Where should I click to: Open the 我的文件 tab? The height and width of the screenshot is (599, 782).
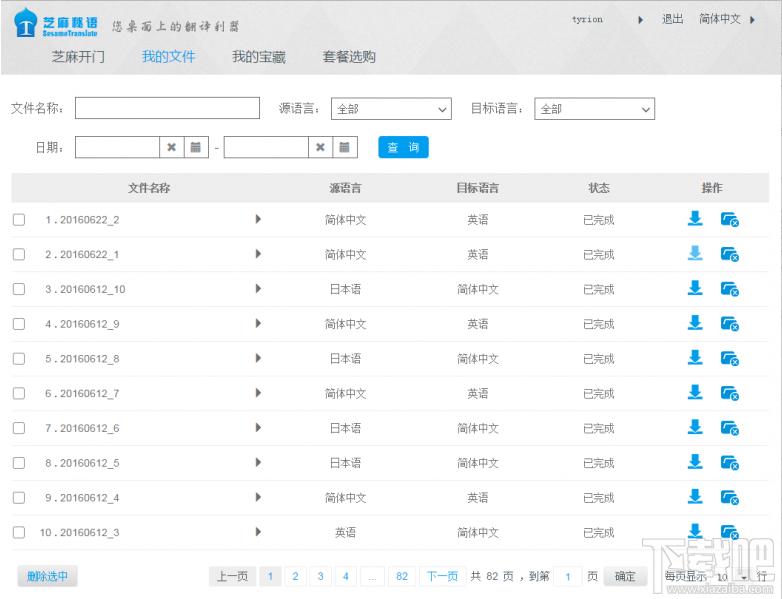tap(169, 57)
